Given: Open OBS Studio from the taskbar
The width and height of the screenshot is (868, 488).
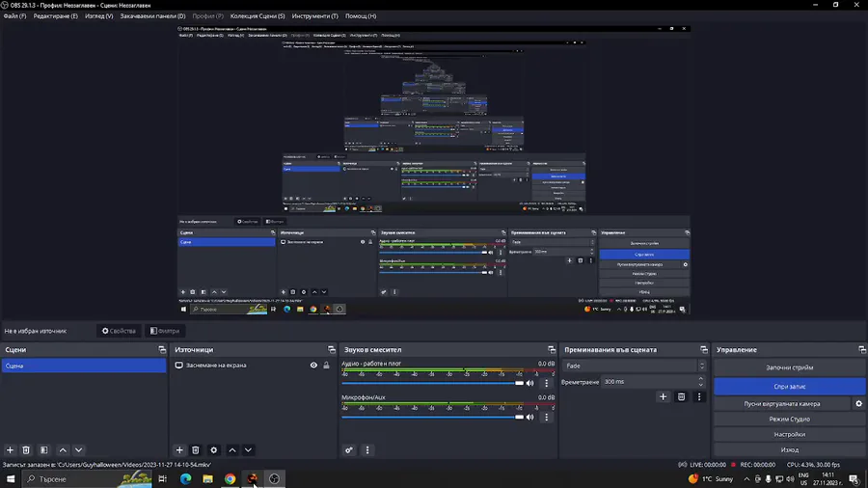Looking at the screenshot, I should tap(274, 478).
